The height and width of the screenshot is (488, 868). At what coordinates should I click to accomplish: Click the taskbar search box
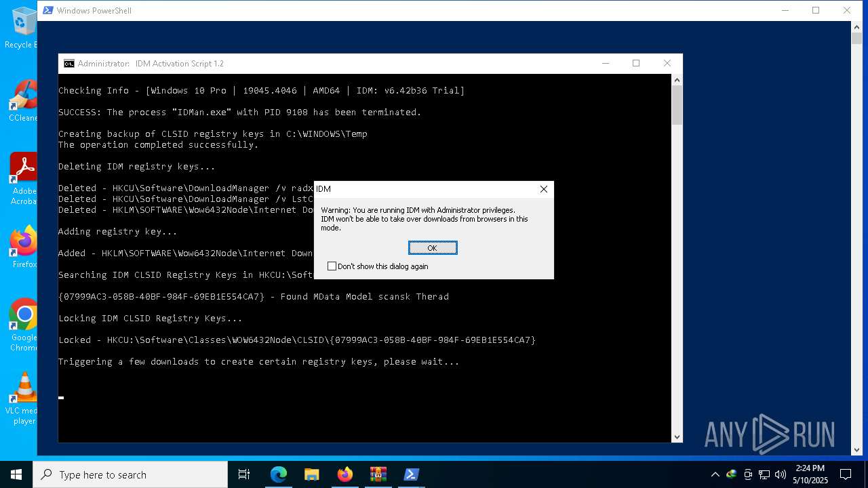(130, 474)
